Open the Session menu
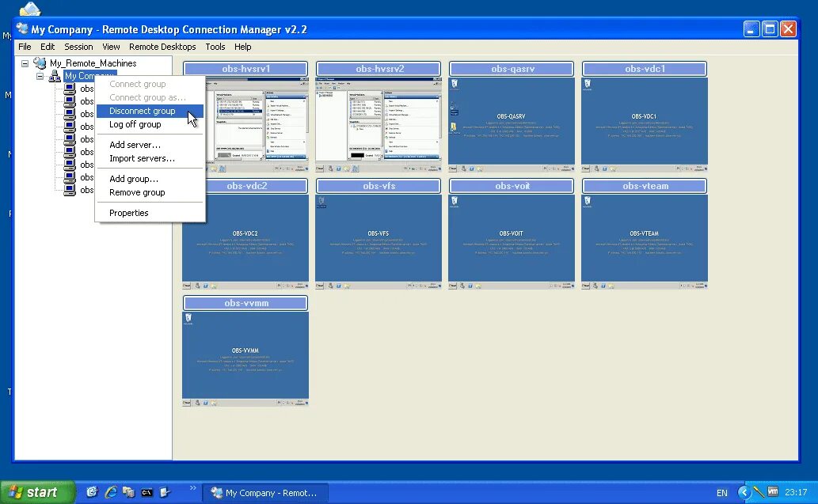 (x=78, y=47)
